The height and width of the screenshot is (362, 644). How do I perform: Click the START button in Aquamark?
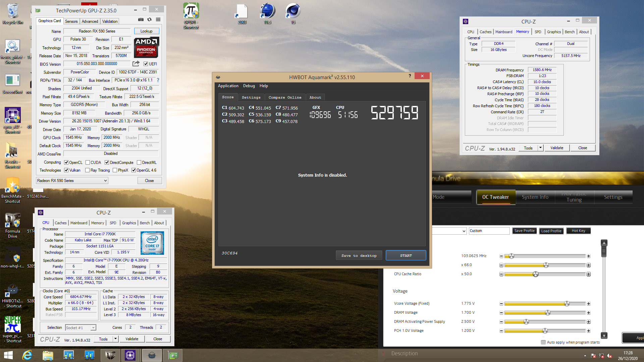[x=406, y=255]
